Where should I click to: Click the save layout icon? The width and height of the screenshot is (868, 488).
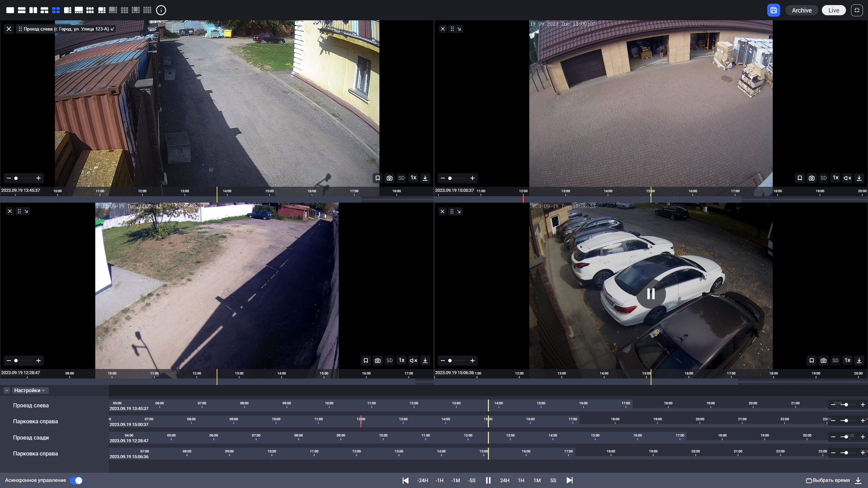click(773, 10)
